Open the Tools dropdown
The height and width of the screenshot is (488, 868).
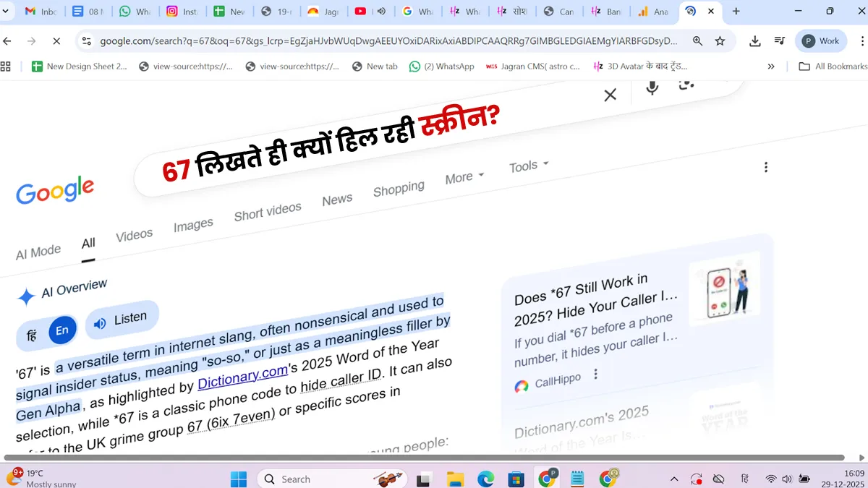coord(528,166)
